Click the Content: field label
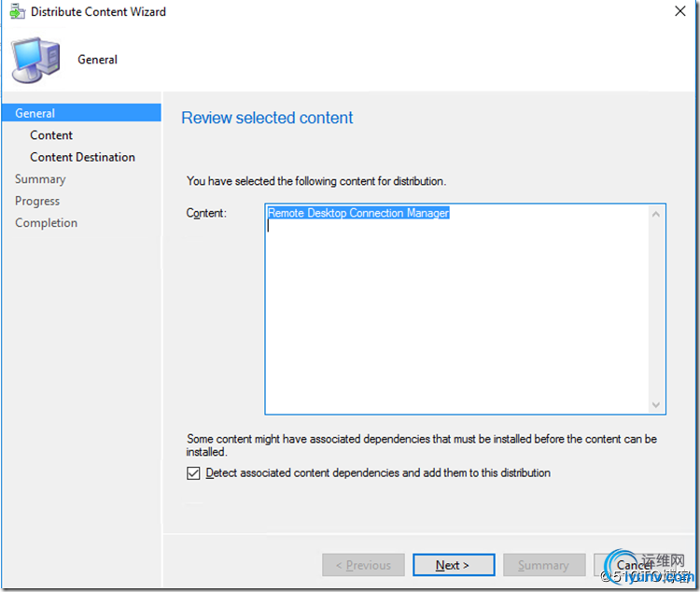Viewport: 700px width, 592px height. click(x=206, y=213)
